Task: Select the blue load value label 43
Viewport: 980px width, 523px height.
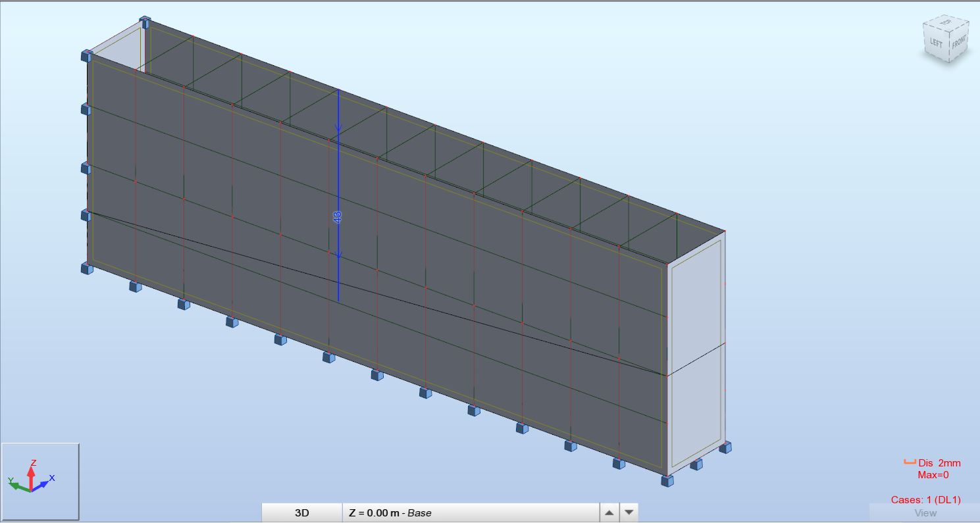Action: click(338, 216)
